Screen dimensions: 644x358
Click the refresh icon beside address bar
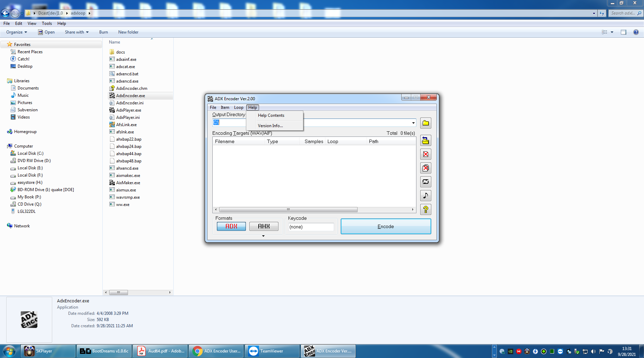click(602, 13)
